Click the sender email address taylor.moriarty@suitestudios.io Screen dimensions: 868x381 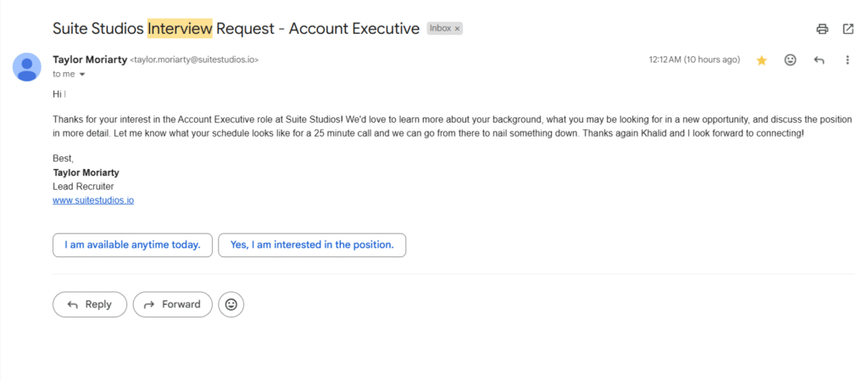pos(194,59)
